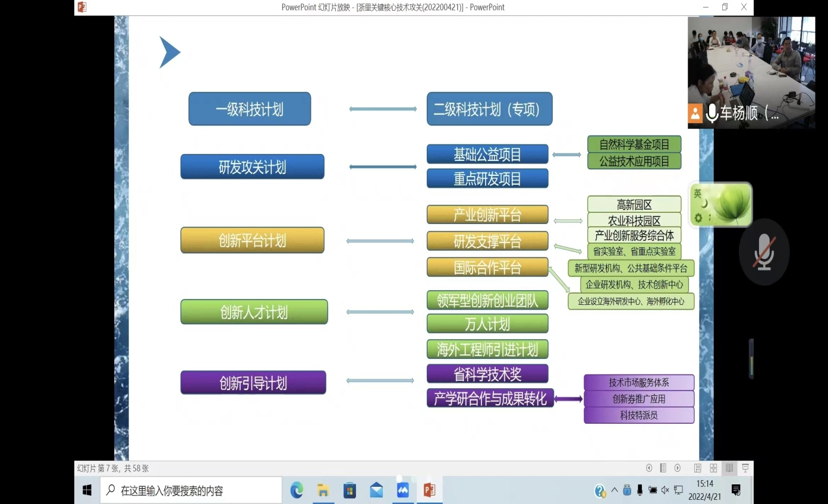Image resolution: width=828 pixels, height=504 pixels.
Task: Toggle the muted speaker volume tray icon
Action: click(665, 490)
